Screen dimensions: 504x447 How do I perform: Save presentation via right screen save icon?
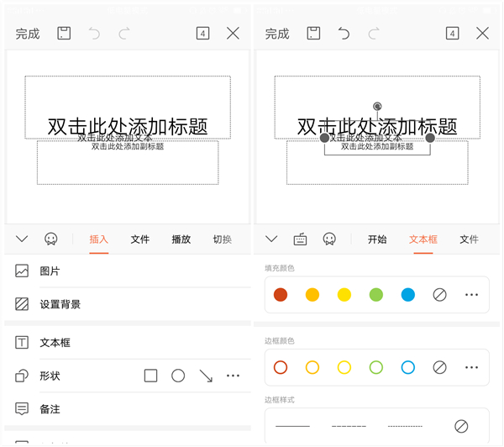coord(313,33)
